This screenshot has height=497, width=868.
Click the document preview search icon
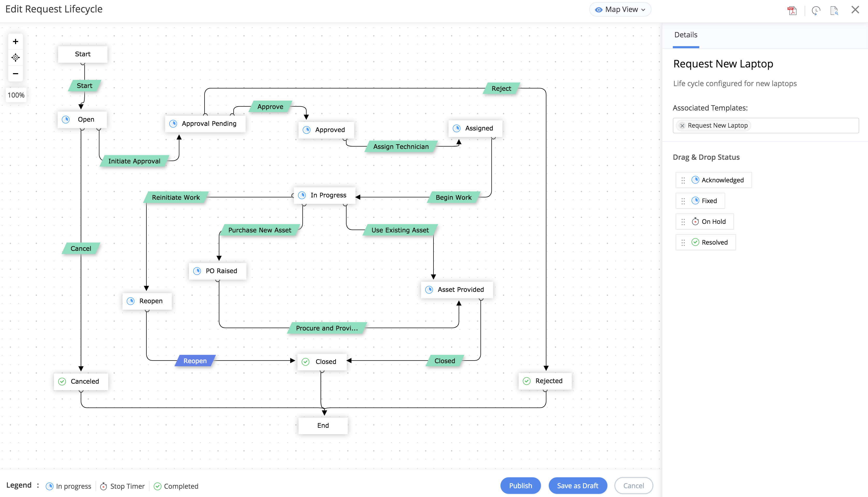(834, 10)
